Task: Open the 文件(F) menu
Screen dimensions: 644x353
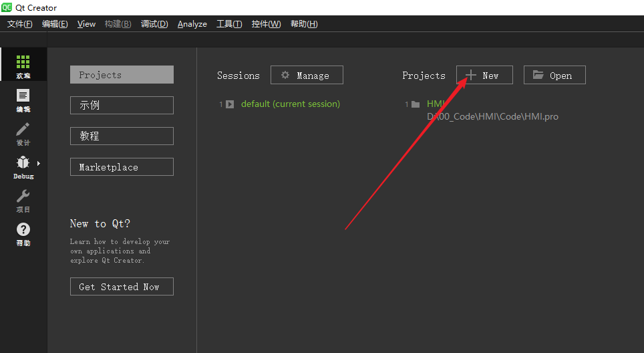Action: 20,24
